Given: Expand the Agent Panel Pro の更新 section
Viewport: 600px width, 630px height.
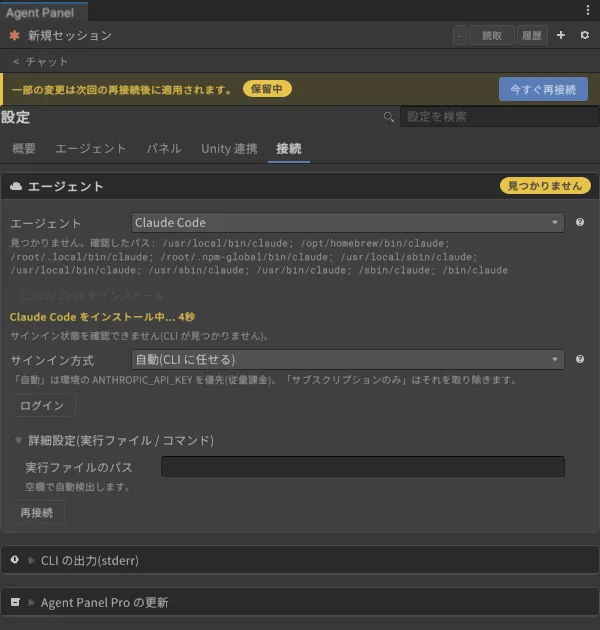Looking at the screenshot, I should coord(31,602).
